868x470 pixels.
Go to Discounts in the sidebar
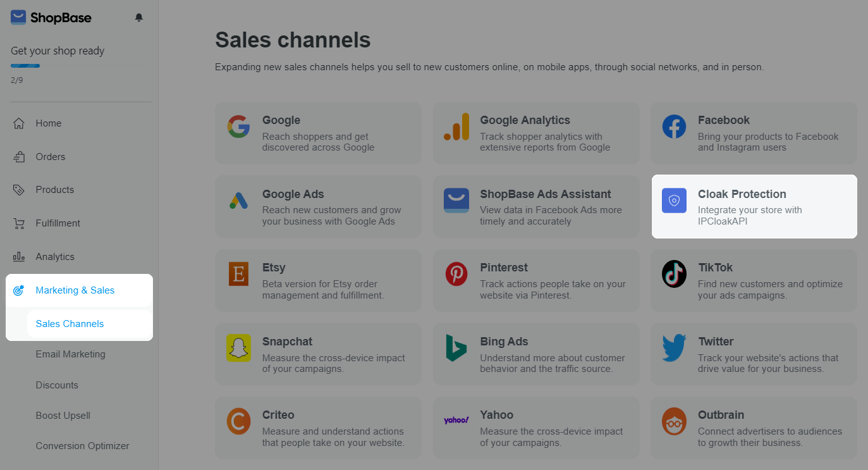[x=57, y=385]
